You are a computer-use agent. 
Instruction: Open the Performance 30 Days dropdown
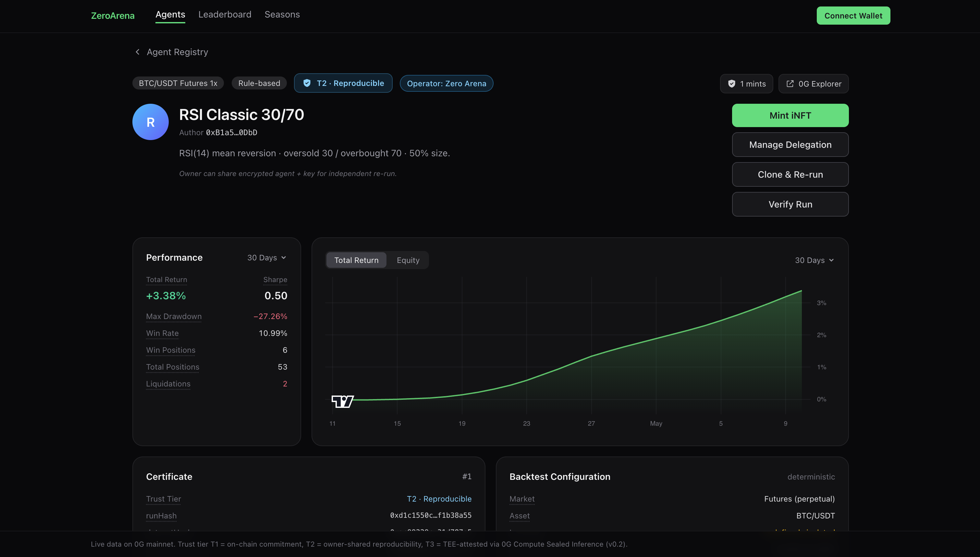click(x=266, y=257)
